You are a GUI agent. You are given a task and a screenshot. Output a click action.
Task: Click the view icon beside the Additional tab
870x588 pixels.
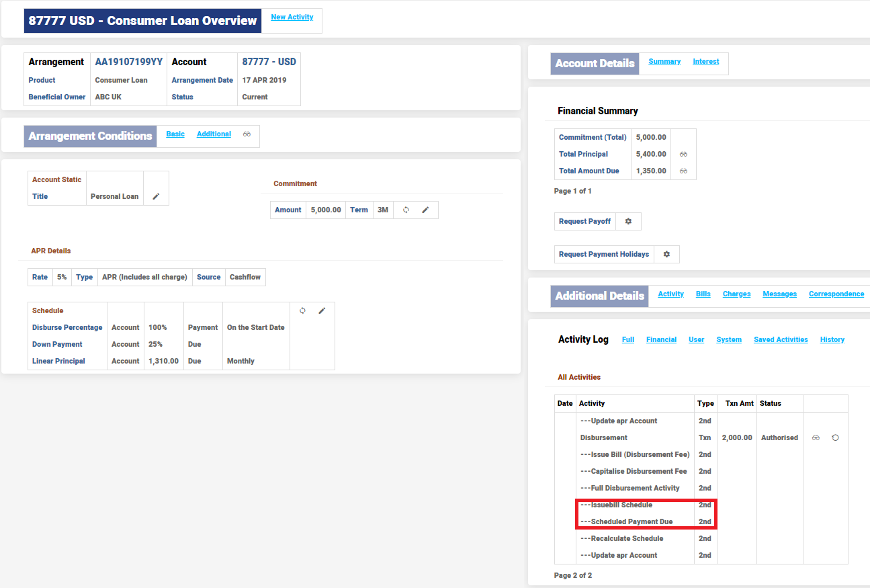(247, 134)
